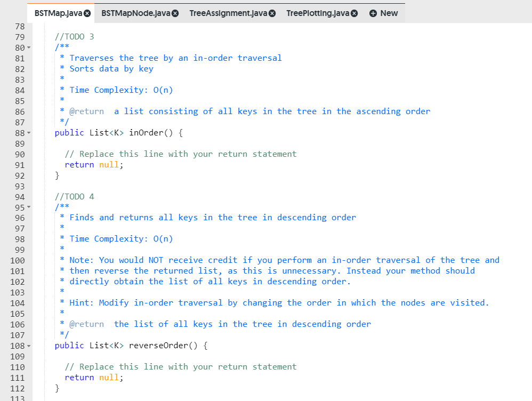Place cursor on the return null statement
Screen dimensions: 532x401
tap(93, 164)
